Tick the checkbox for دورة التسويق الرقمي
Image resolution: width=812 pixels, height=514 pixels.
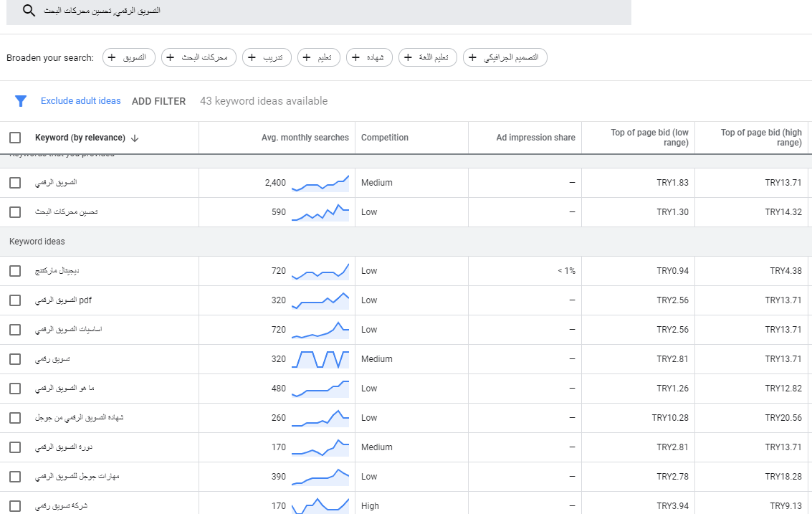(x=15, y=447)
